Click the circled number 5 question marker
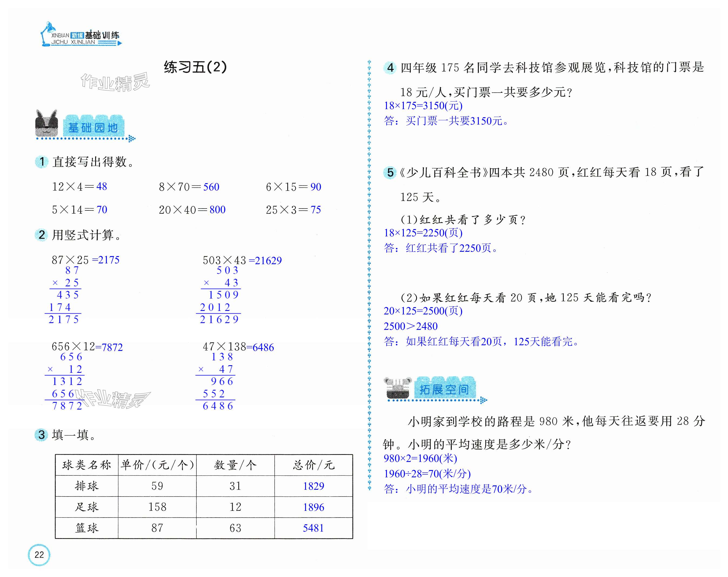This screenshot has height=577, width=728. tap(390, 173)
